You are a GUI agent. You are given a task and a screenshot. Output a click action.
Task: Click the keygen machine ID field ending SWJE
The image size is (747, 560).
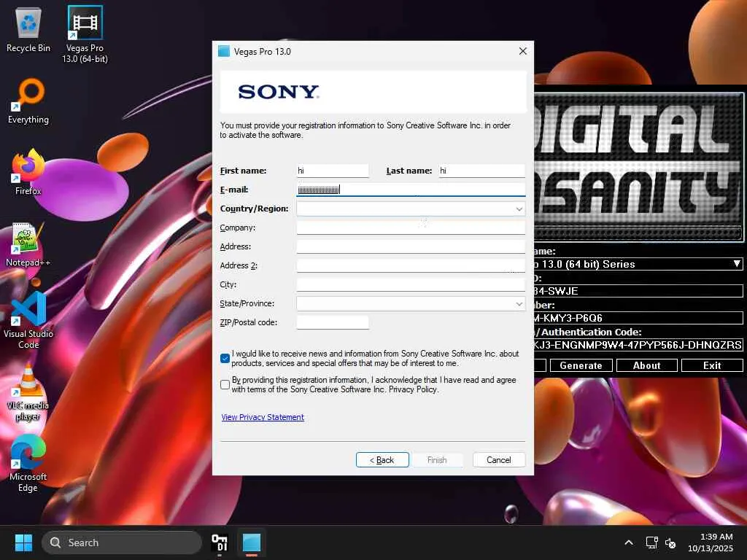638,290
